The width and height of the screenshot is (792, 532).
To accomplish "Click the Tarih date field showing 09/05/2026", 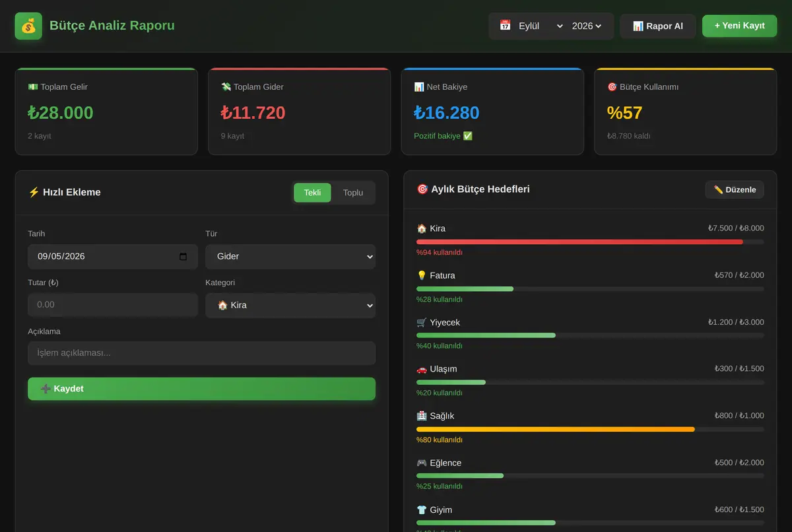I will [x=113, y=257].
